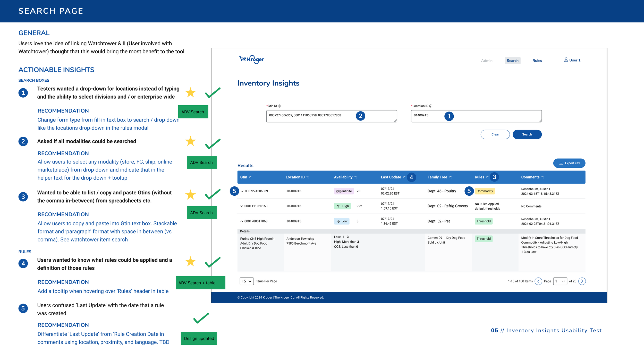Collapse details for Gtin 0001780017868

tap(242, 221)
